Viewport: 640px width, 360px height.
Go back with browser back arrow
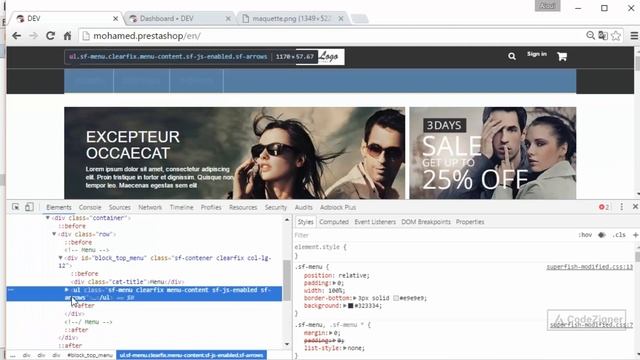click(16, 36)
